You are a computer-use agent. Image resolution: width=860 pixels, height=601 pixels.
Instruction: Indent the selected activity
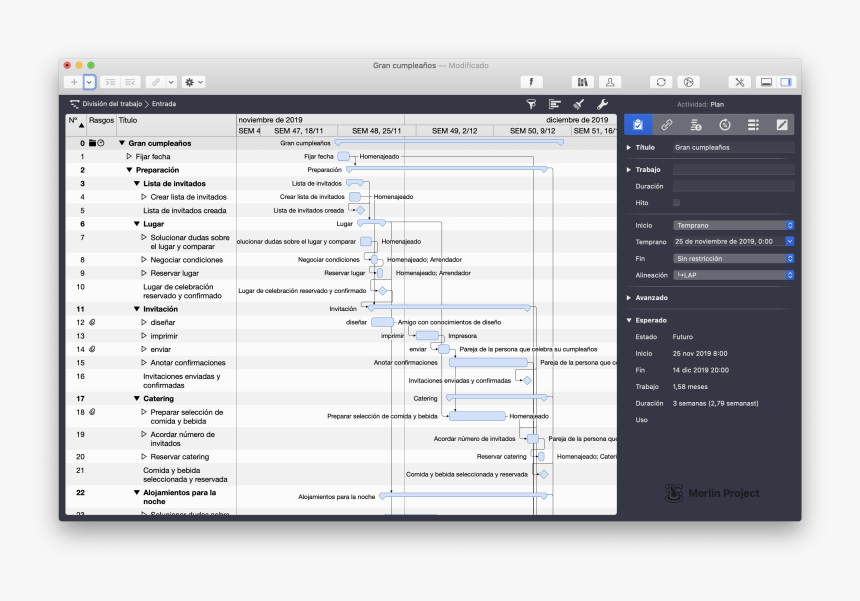[111, 82]
